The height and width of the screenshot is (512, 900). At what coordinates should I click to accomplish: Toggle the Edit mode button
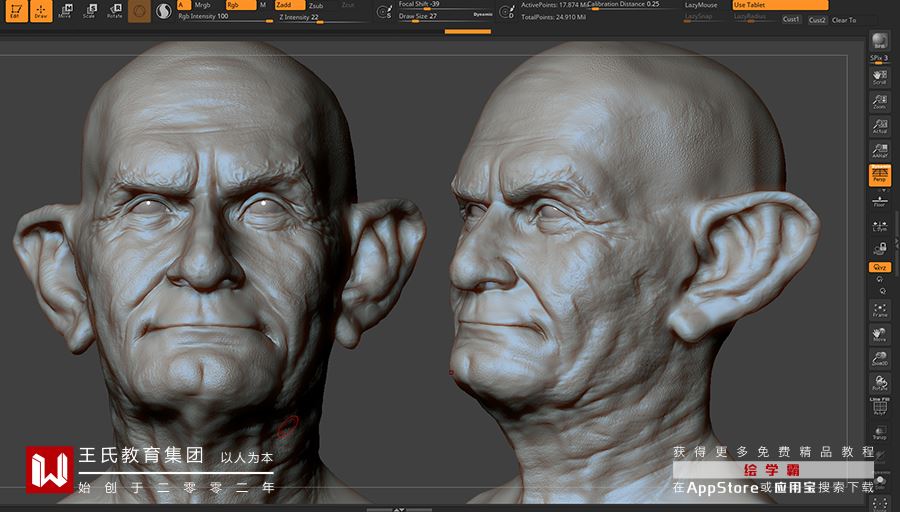17,11
